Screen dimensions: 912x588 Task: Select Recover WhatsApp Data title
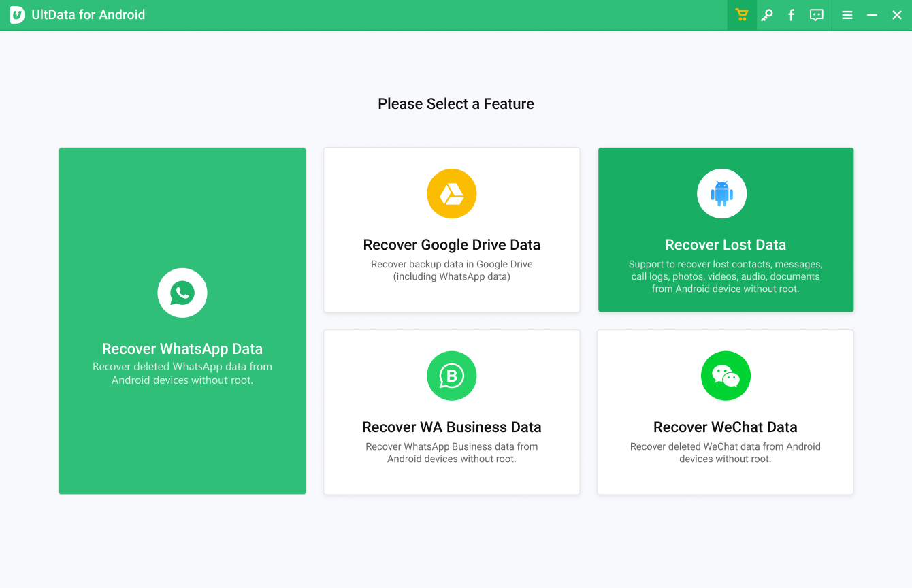182,349
